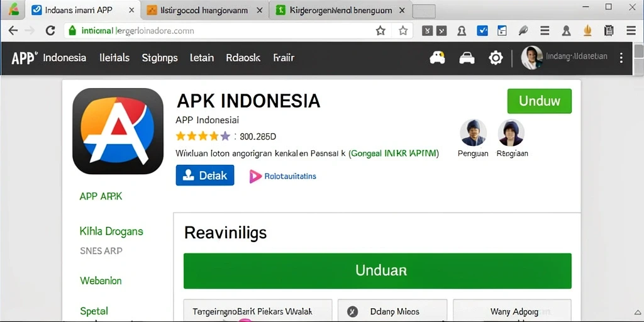Click the orange flame extension icon
This screenshot has height=322, width=644.
point(588,30)
